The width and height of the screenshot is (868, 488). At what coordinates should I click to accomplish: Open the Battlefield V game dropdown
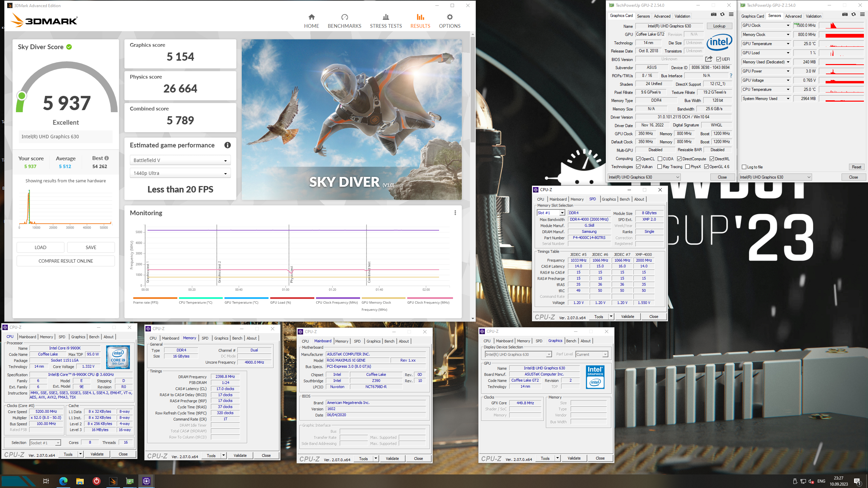tap(180, 160)
